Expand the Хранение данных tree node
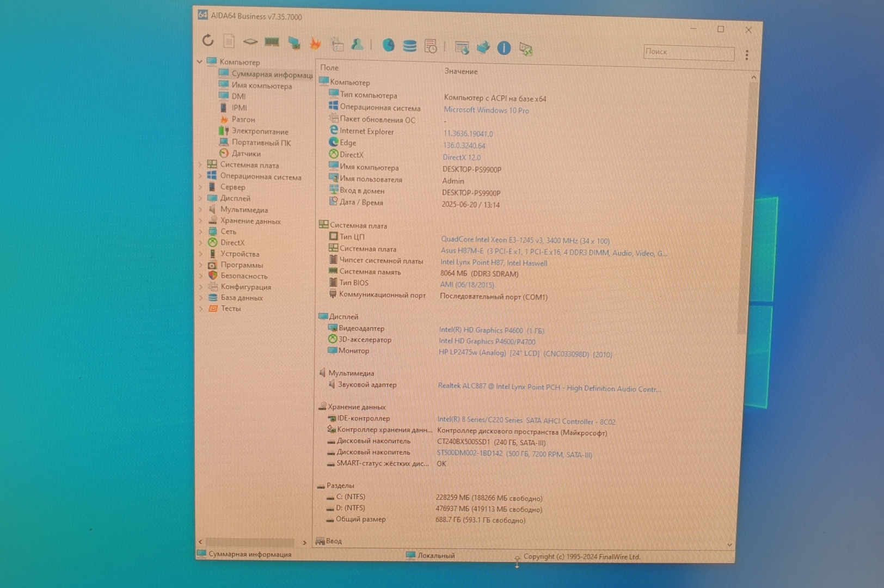884x588 pixels. click(x=200, y=220)
